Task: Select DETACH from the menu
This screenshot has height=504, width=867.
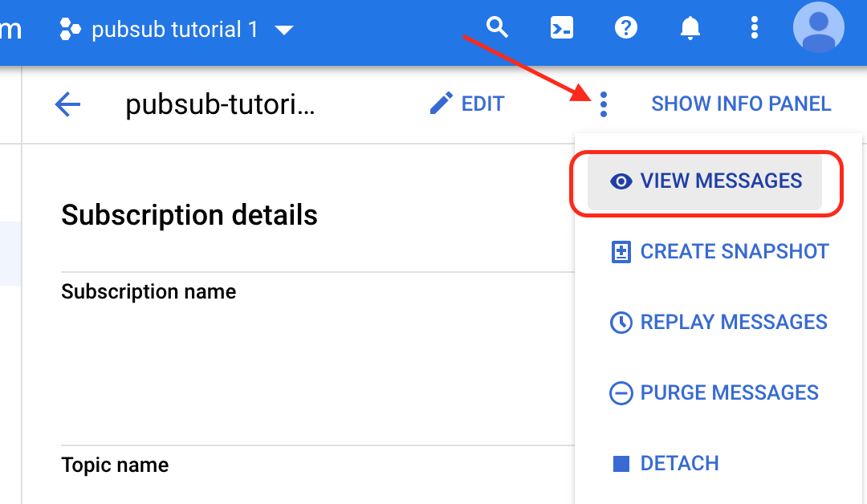Action: (x=664, y=463)
